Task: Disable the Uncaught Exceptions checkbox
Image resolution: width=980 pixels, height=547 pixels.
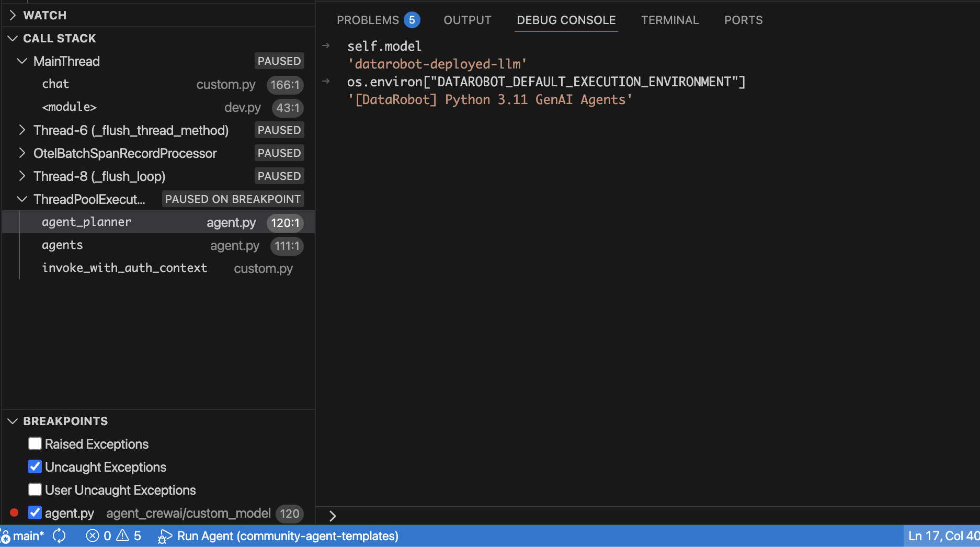Action: [x=35, y=467]
